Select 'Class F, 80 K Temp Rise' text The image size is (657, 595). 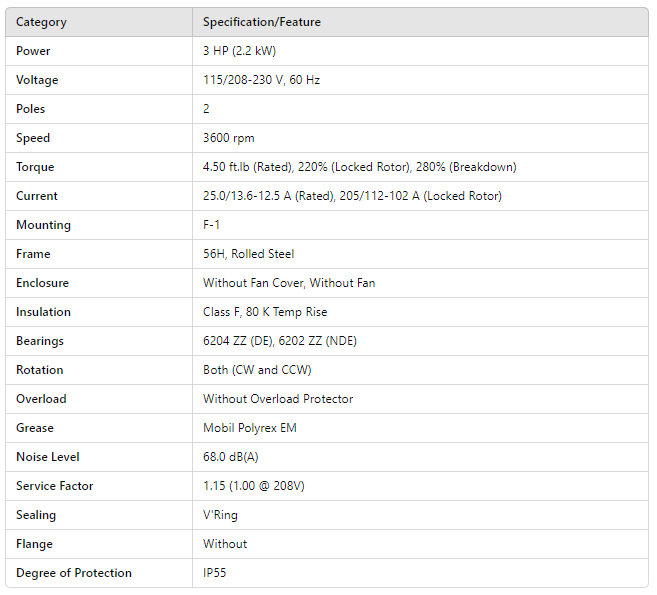[265, 312]
